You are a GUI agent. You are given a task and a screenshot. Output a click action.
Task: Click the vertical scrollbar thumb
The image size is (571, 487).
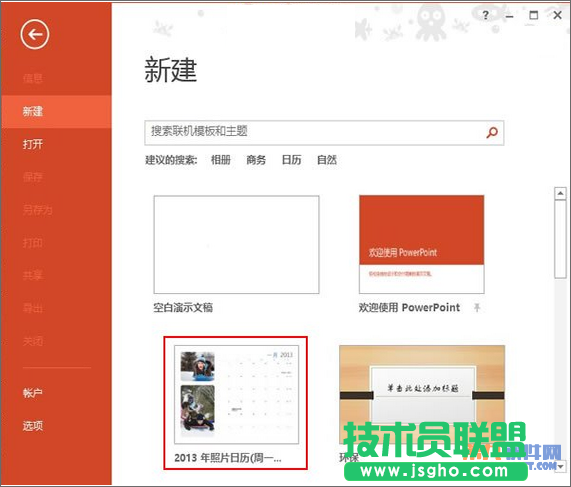pyautogui.click(x=560, y=239)
